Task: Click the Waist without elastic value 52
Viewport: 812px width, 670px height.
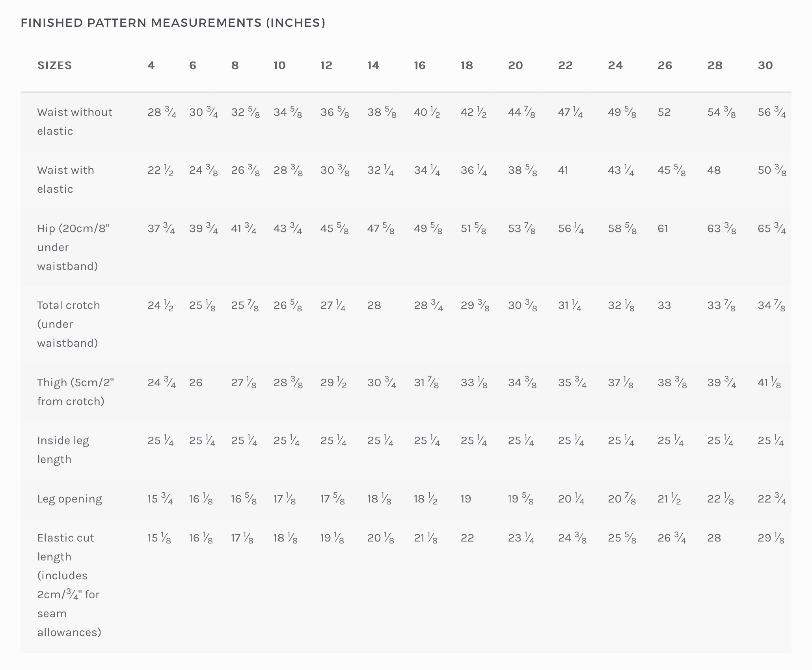Action: click(664, 112)
